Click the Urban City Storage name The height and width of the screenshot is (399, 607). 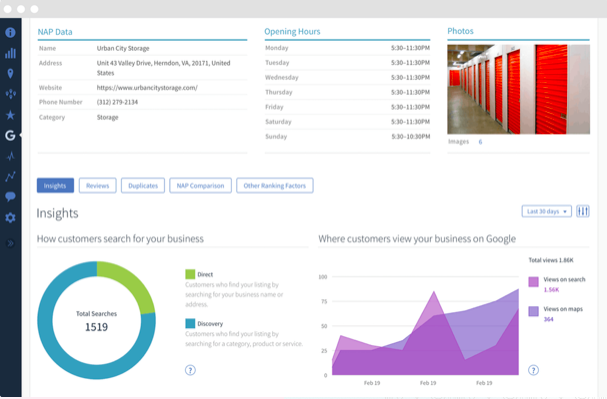tap(123, 48)
